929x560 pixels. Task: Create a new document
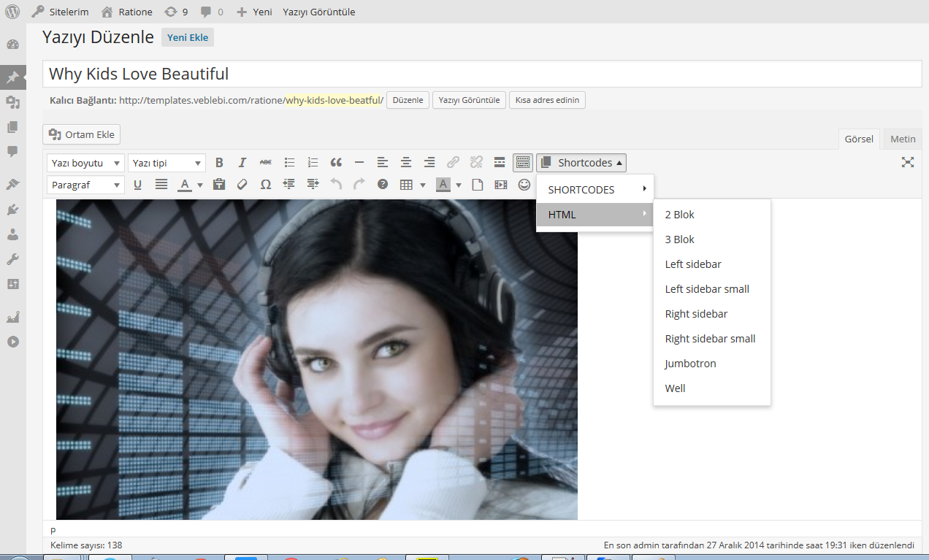click(x=477, y=185)
